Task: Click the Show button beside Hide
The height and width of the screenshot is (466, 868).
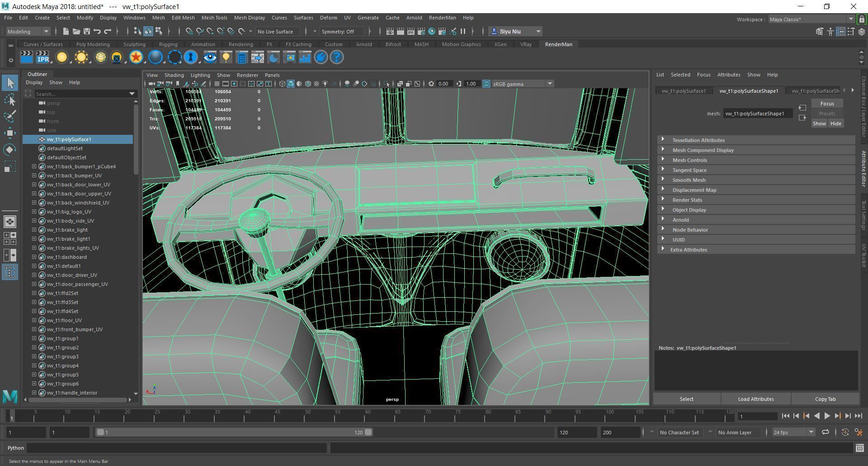Action: pos(819,124)
